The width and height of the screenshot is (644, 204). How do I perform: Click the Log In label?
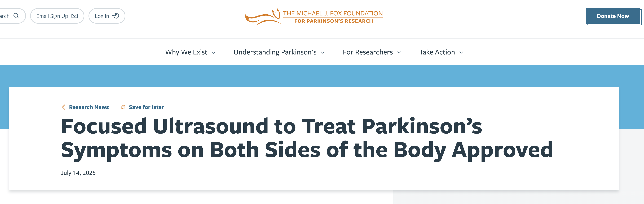[x=102, y=16]
